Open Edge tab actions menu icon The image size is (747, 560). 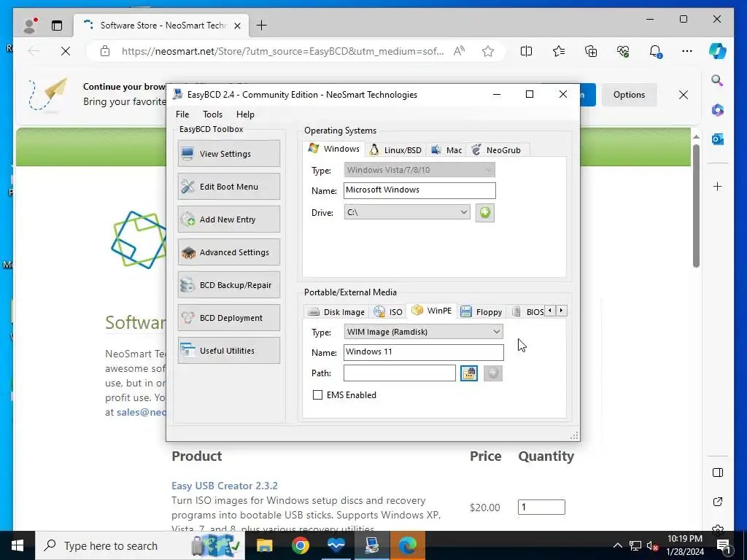(57, 26)
